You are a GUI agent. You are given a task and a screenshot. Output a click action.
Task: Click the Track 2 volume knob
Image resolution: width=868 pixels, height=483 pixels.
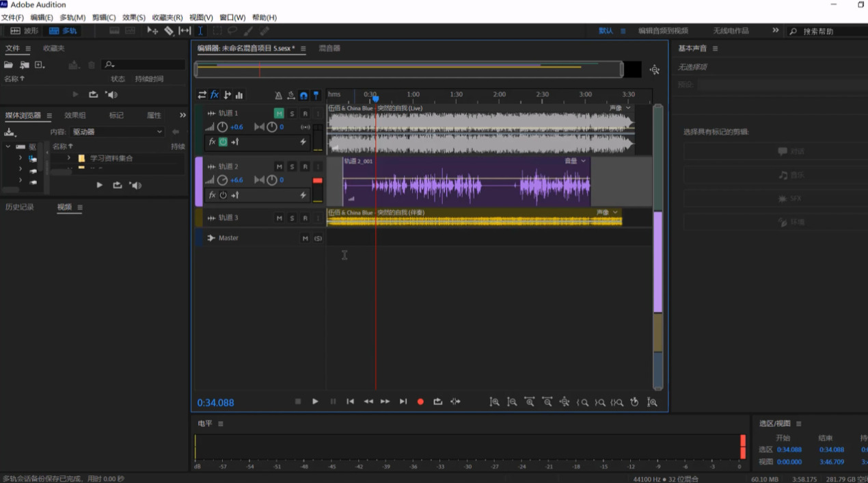(x=222, y=180)
